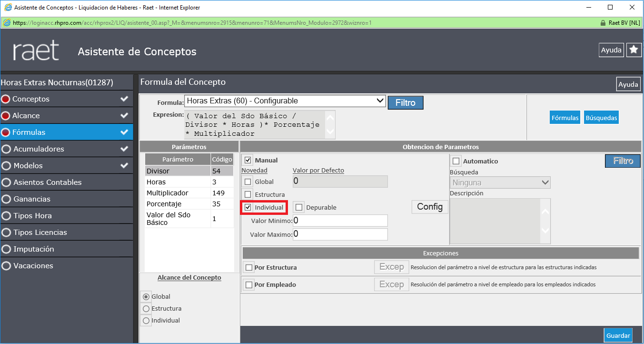Open Alcance step in sidebar
Screen dimensions: 644x344
(x=67, y=116)
